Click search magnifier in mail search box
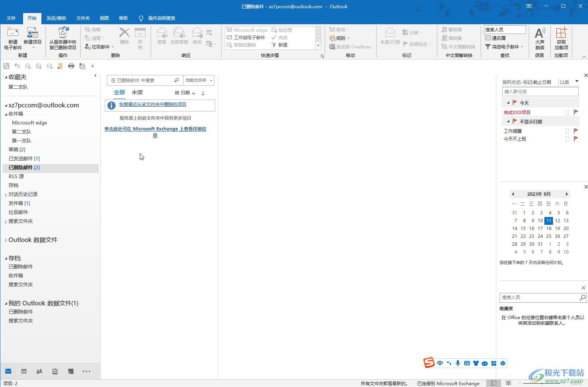588x387 pixels. (x=177, y=80)
